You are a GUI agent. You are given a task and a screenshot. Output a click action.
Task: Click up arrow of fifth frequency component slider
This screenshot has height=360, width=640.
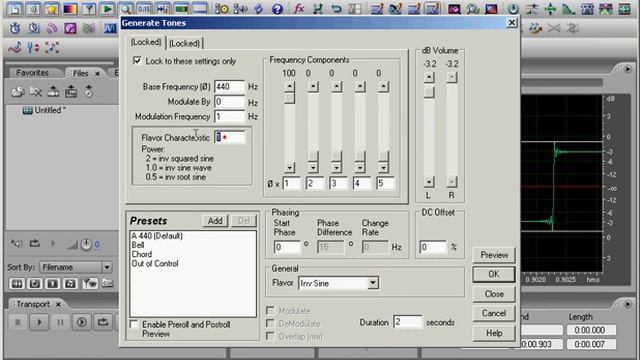tap(383, 87)
